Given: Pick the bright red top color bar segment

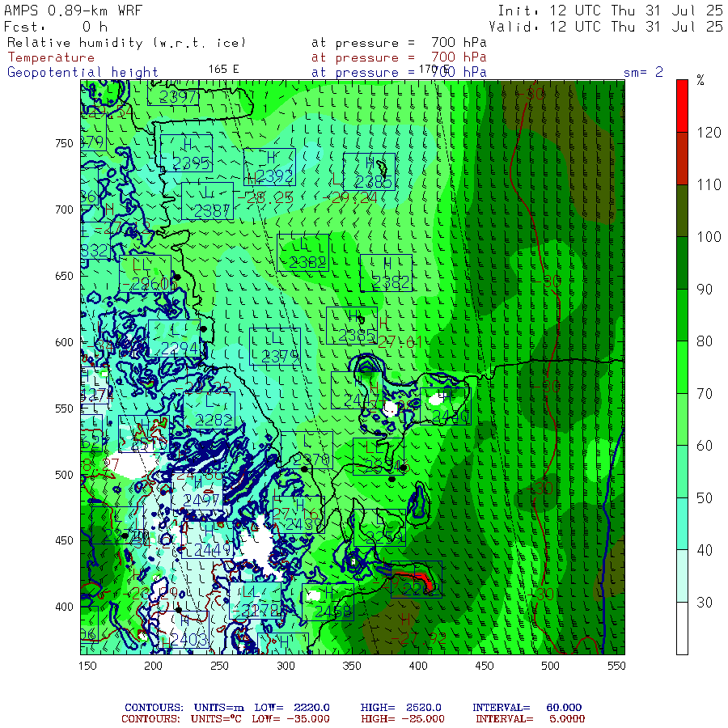Looking at the screenshot, I should pos(682,106).
